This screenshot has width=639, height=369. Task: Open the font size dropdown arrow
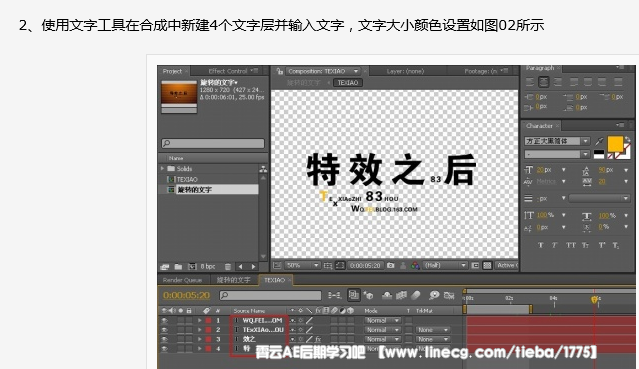(564, 170)
